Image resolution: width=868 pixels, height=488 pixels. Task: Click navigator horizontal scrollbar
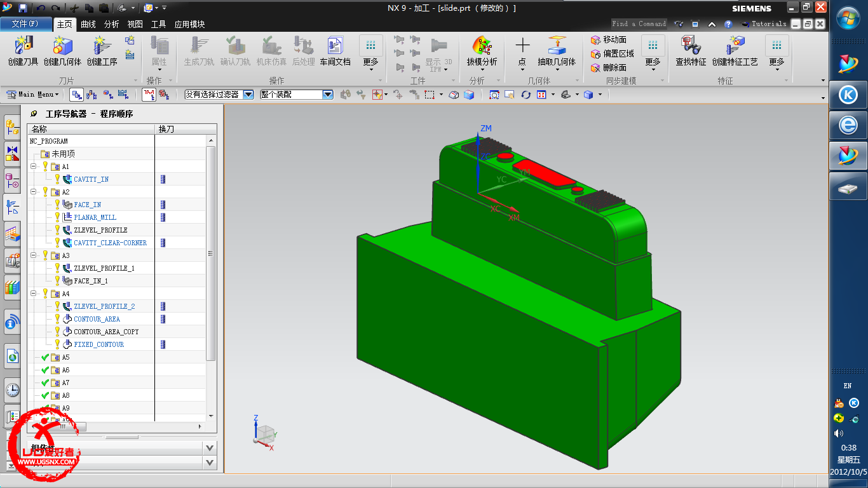pos(64,426)
